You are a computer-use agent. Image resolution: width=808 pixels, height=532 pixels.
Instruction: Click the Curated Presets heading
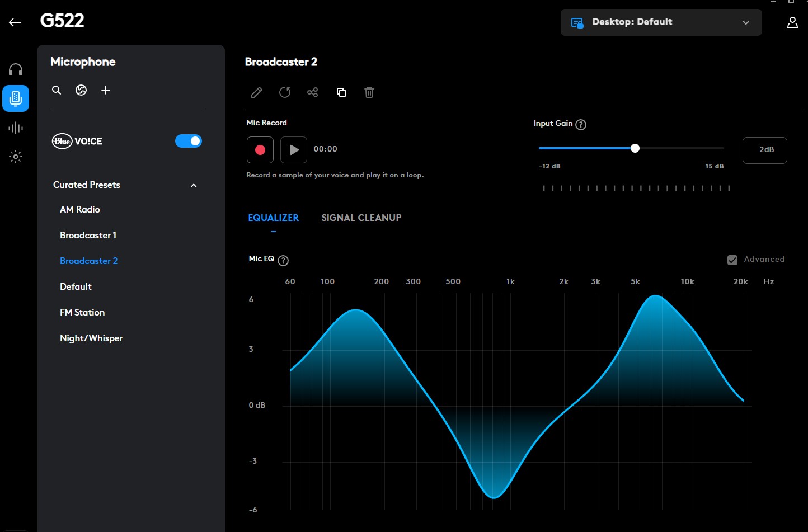pyautogui.click(x=87, y=185)
